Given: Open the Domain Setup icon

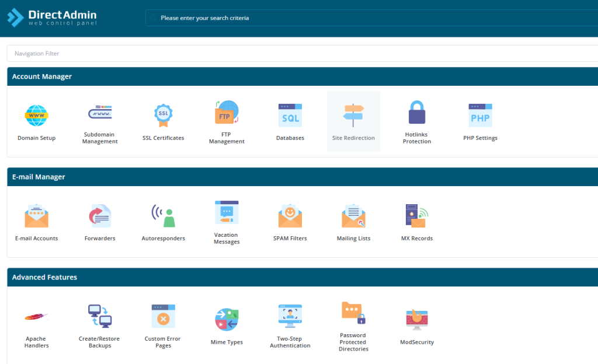Looking at the screenshot, I should click(36, 116).
